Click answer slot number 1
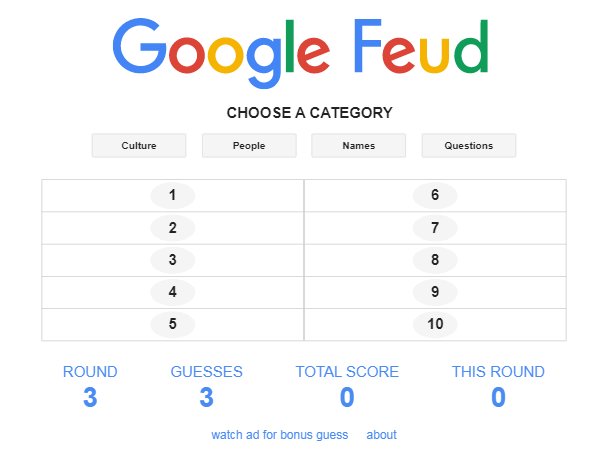606x467 pixels. click(172, 196)
